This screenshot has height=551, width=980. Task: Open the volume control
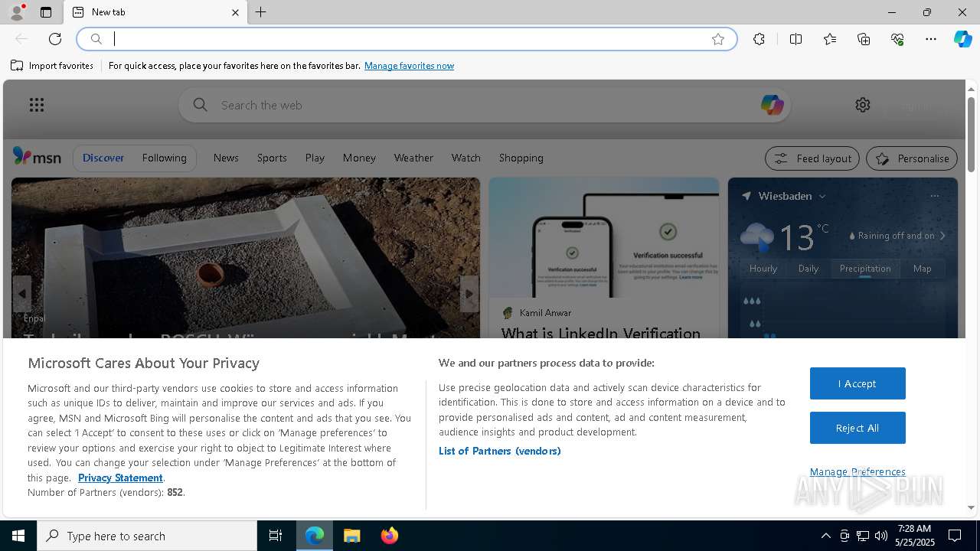pyautogui.click(x=881, y=536)
